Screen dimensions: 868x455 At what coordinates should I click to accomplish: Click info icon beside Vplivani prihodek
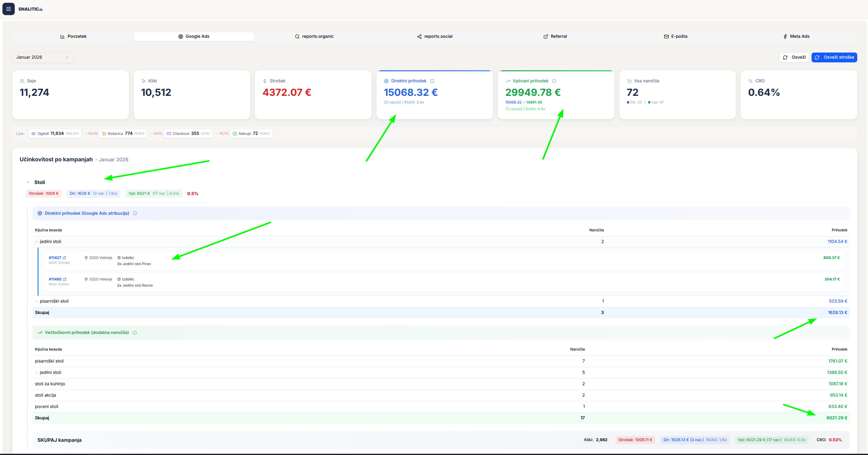pos(554,81)
